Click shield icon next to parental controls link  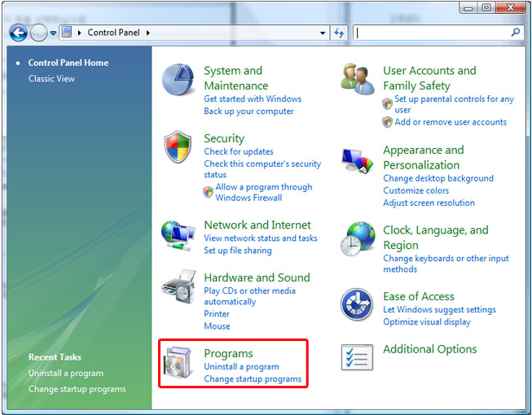pyautogui.click(x=387, y=103)
